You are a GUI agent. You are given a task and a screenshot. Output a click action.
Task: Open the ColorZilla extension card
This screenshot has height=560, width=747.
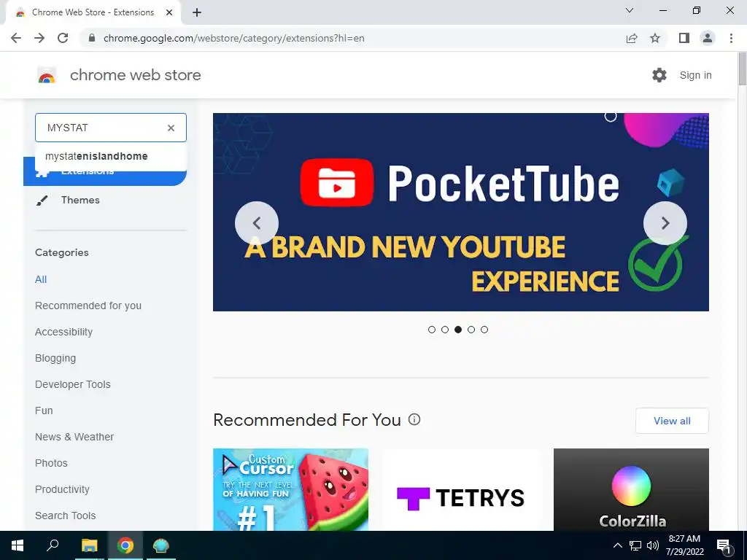pos(631,489)
